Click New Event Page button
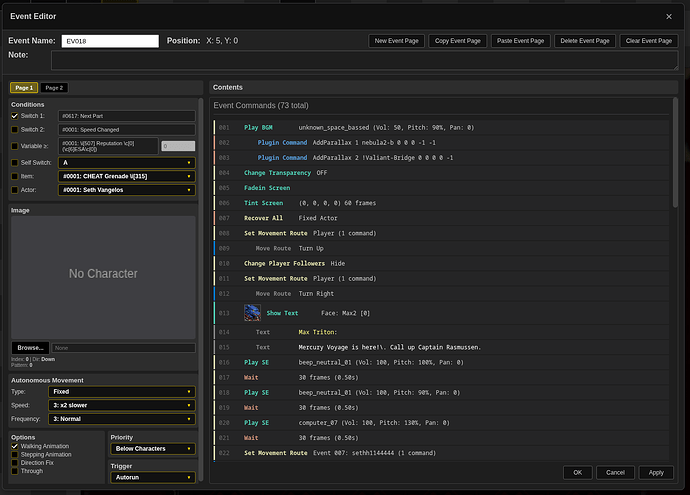This screenshot has width=690, height=495. (396, 41)
